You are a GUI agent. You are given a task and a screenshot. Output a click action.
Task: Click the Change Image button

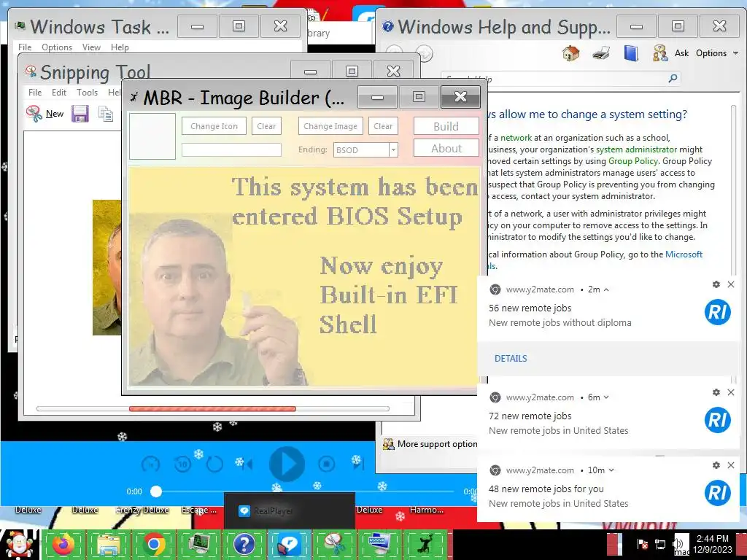[x=330, y=126]
